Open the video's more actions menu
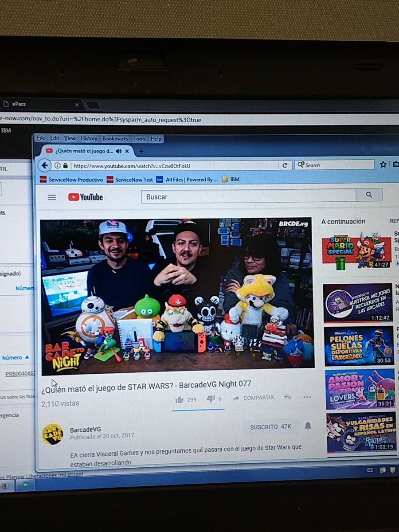Screen dimensions: 399x532 307,397
